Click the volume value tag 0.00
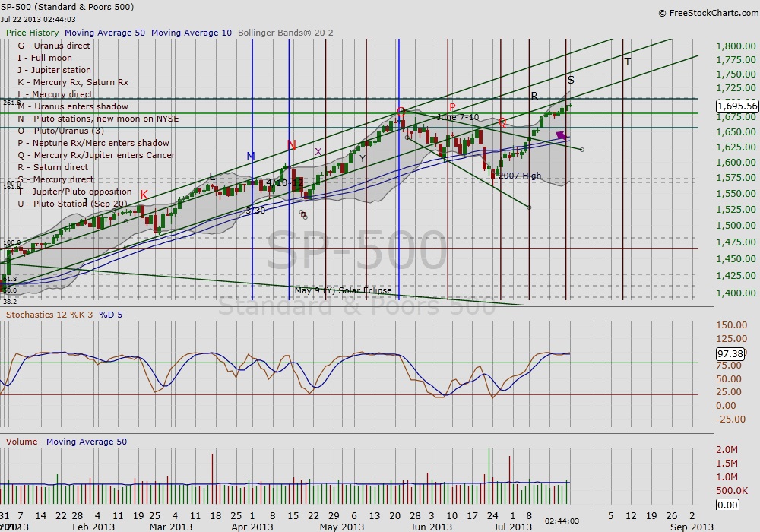Screen dimensions: 760x532 pos(727,505)
